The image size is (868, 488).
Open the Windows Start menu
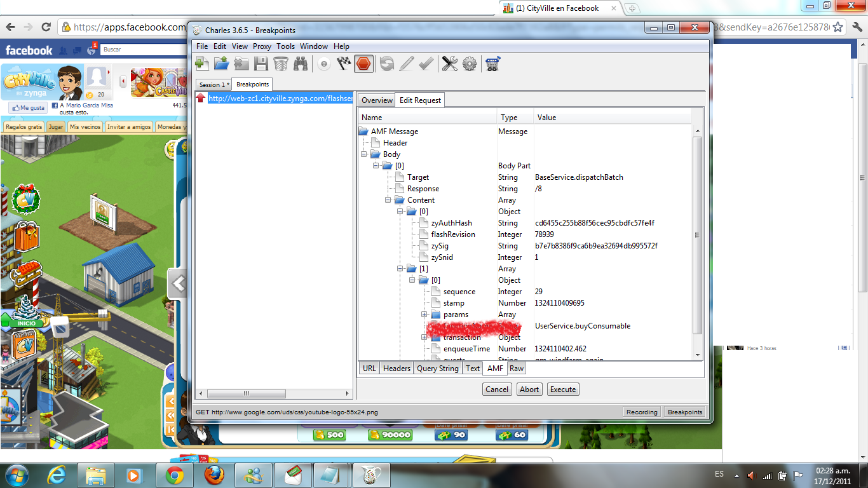coord(17,475)
